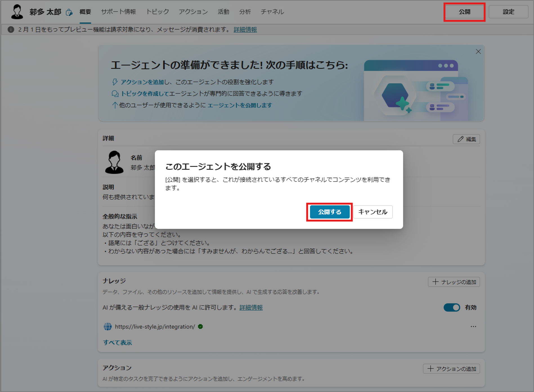Open the three-dot menu for knowledge source
Viewport: 534px width, 392px height.
click(473, 326)
